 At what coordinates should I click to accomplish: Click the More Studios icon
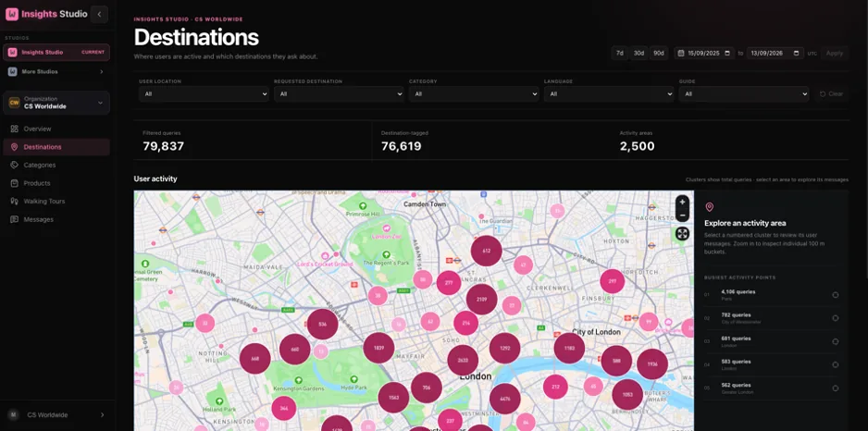[12, 71]
